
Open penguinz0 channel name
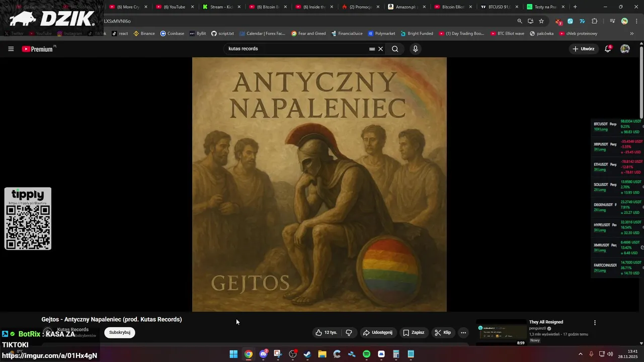(537, 328)
